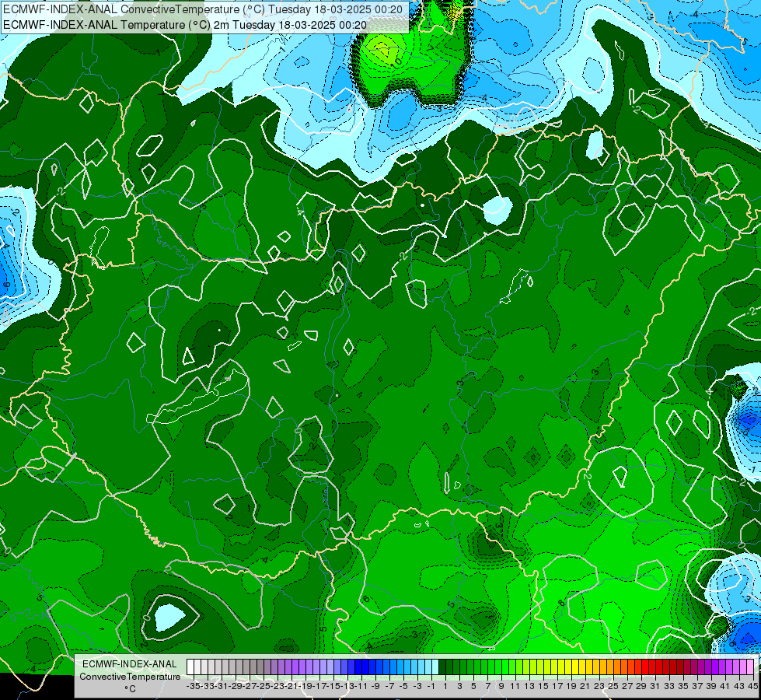Select the pink swatch above 45

pos(750,667)
